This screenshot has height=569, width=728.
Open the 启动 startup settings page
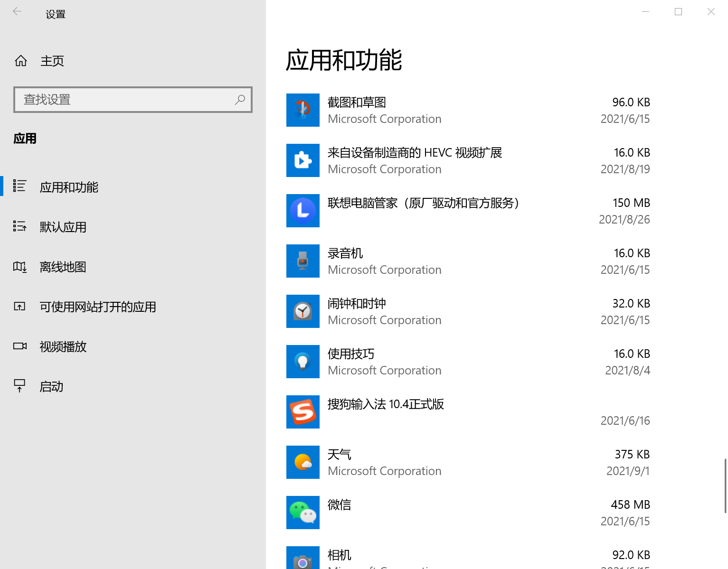(x=51, y=387)
